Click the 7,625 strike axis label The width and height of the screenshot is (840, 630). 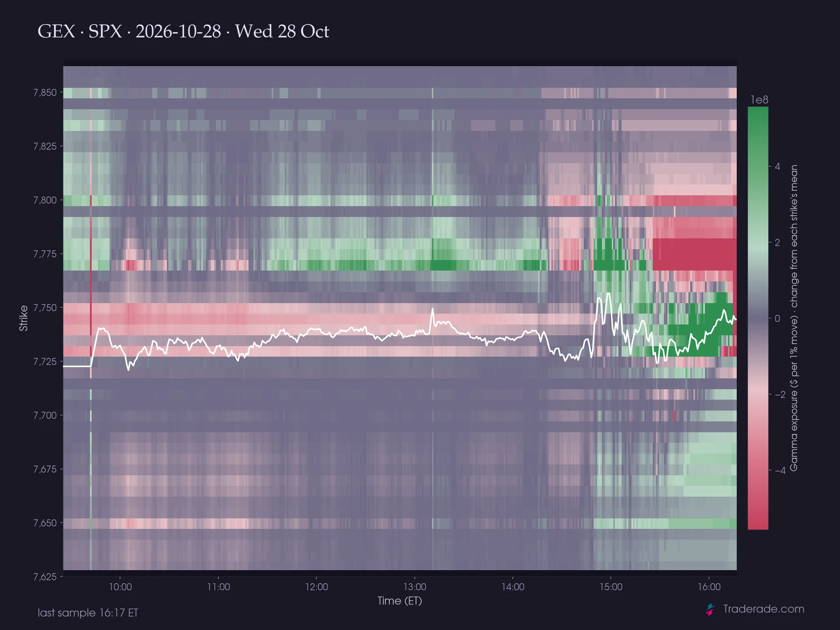click(x=45, y=577)
